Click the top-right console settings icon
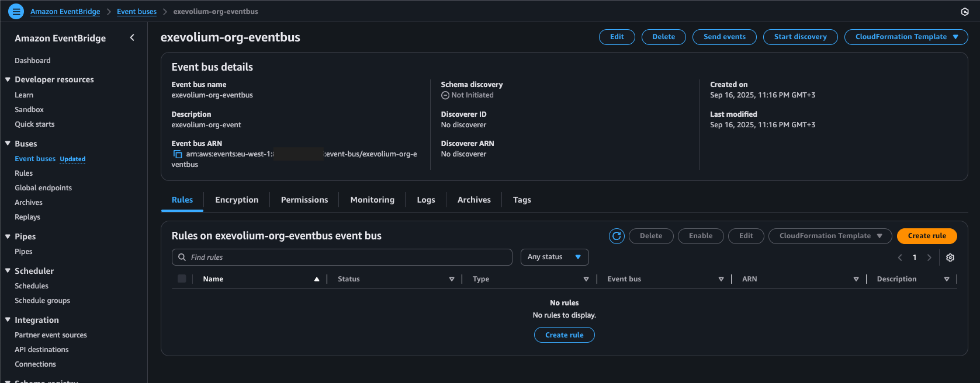The image size is (980, 383). (965, 12)
